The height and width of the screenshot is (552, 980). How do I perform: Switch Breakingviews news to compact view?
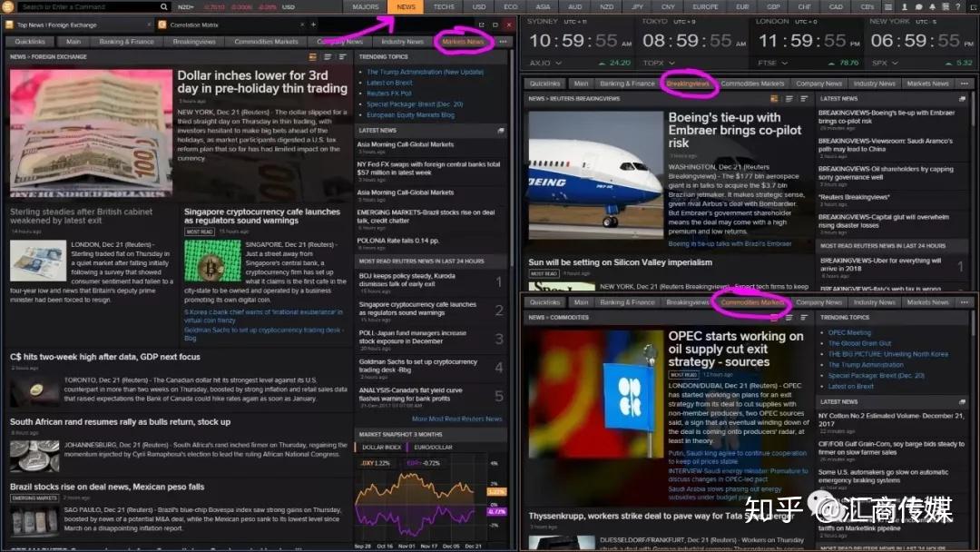click(804, 99)
